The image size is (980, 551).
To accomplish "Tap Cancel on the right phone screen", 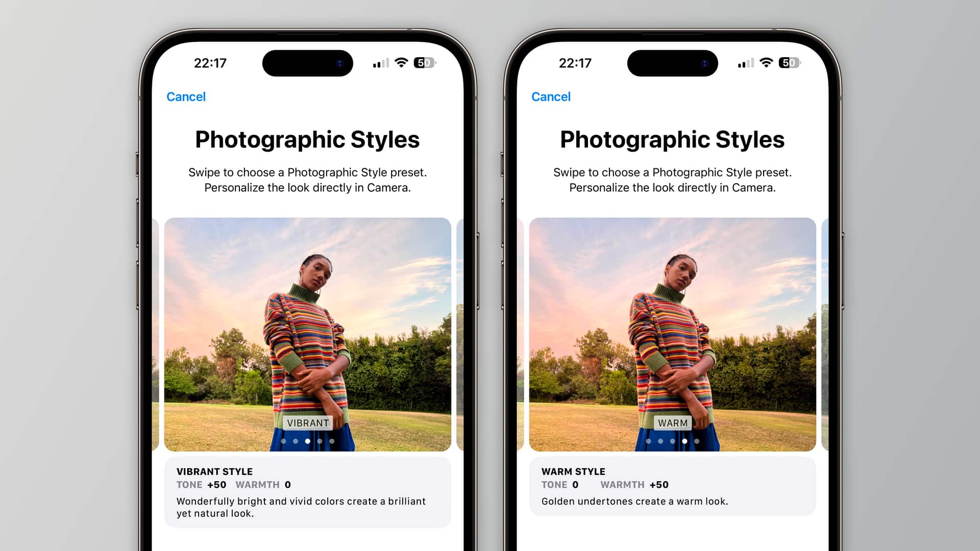I will [x=551, y=96].
